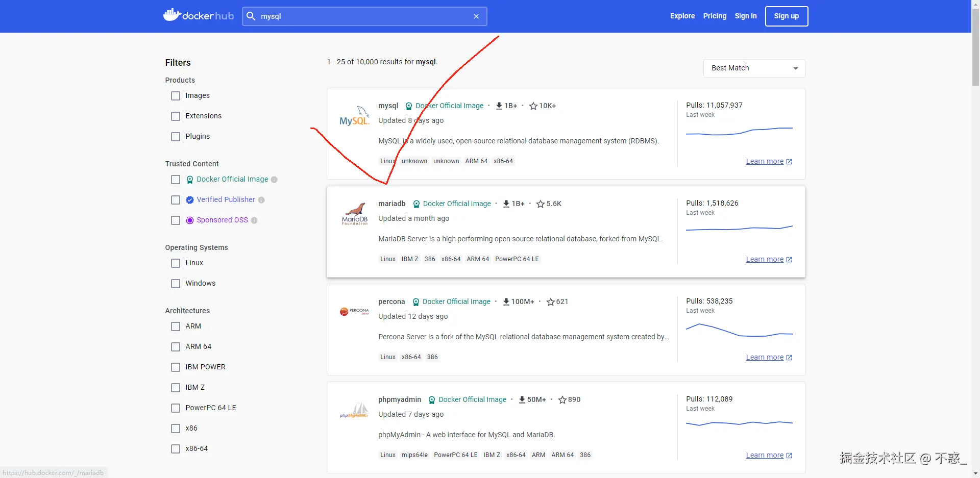Open Learn more link on mysql card
This screenshot has height=478, width=980.
coord(769,161)
